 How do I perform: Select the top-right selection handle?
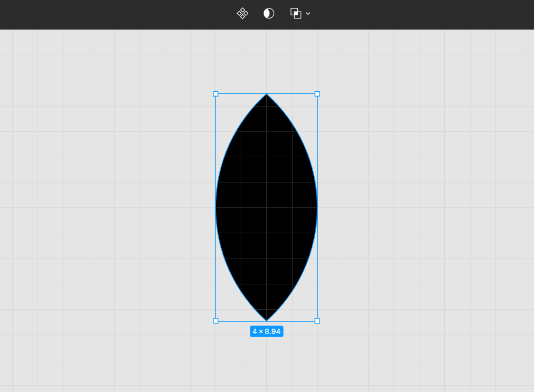317,94
